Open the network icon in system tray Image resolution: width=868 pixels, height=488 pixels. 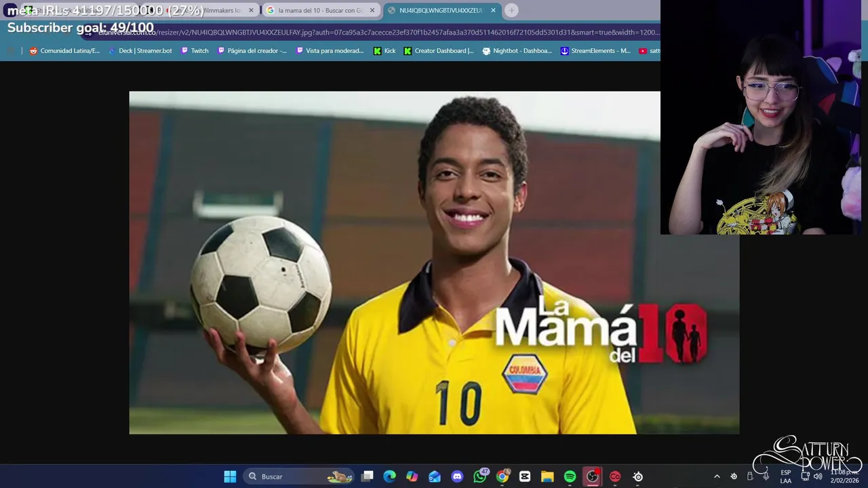805,476
